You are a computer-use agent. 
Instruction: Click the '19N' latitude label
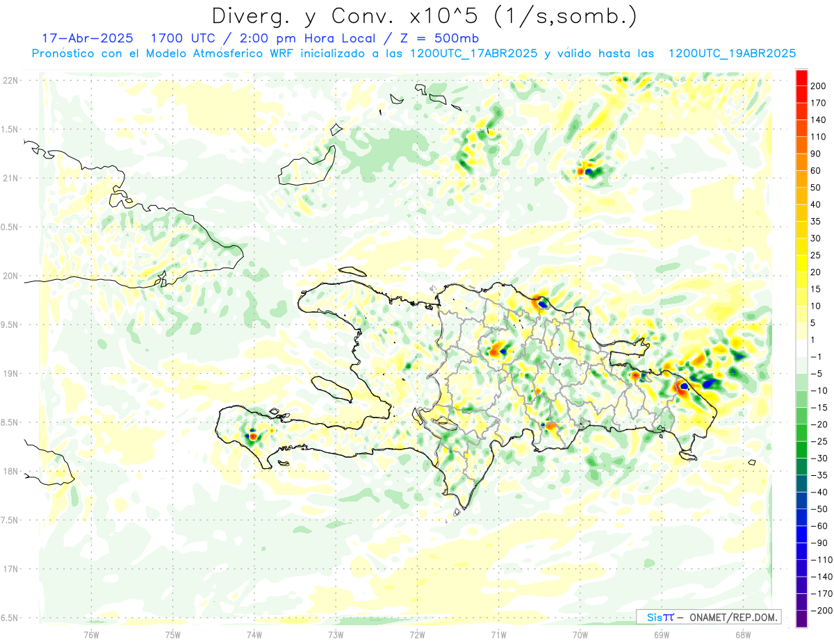[x=10, y=373]
